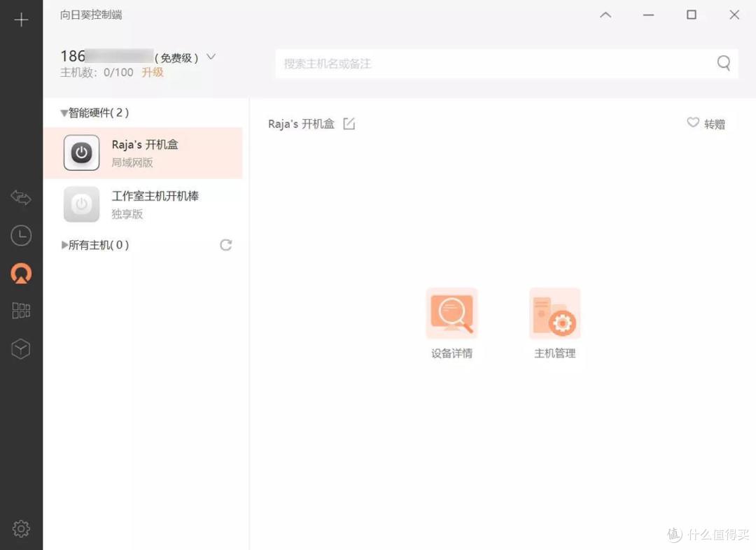Open account dropdown arrow beside 免费级

coord(211,57)
